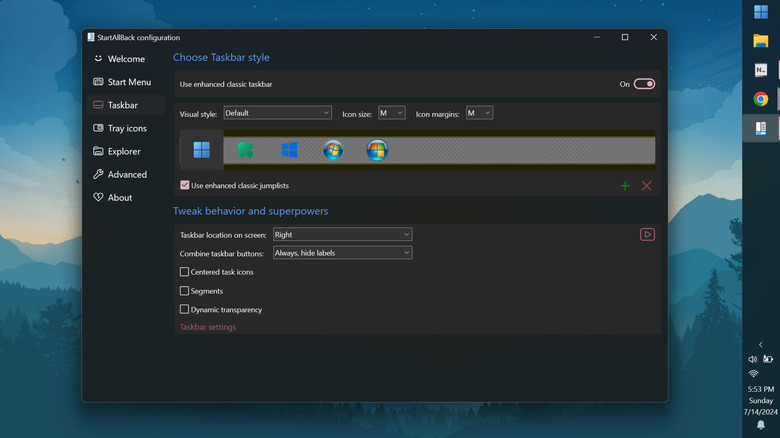The height and width of the screenshot is (438, 780).
Task: Open File Explorer from the taskbar
Action: coord(761,41)
